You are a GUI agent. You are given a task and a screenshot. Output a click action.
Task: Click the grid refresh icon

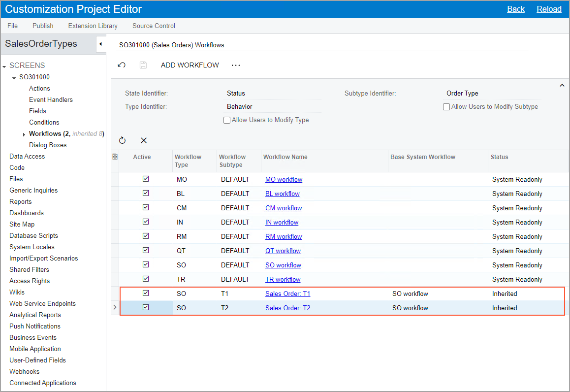point(122,140)
